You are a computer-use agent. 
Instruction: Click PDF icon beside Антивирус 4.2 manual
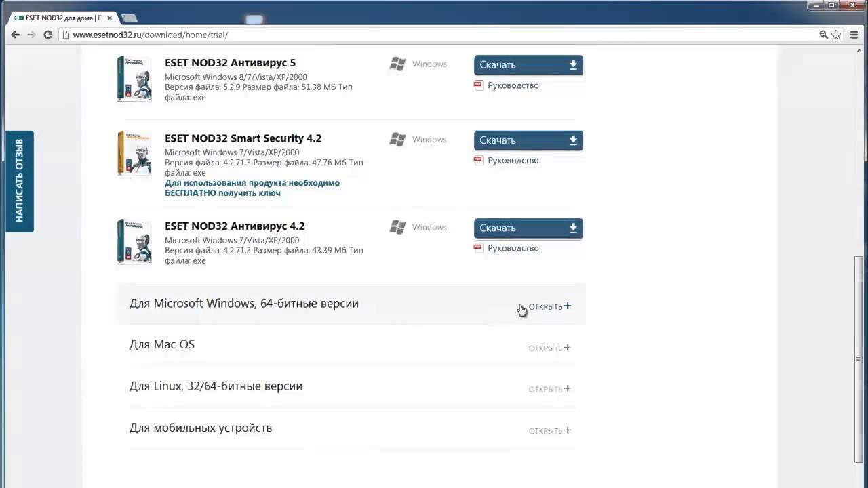coord(479,248)
